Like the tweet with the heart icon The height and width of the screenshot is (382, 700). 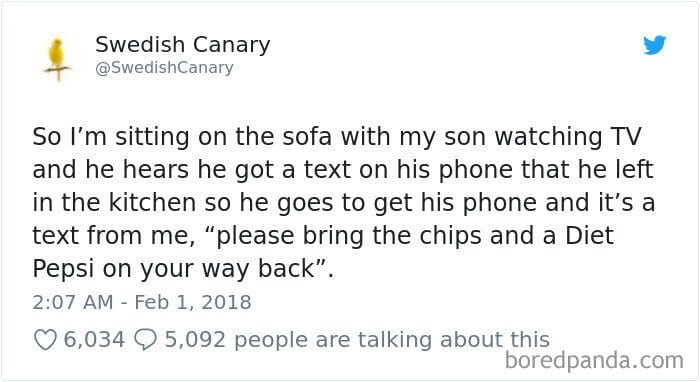point(45,340)
